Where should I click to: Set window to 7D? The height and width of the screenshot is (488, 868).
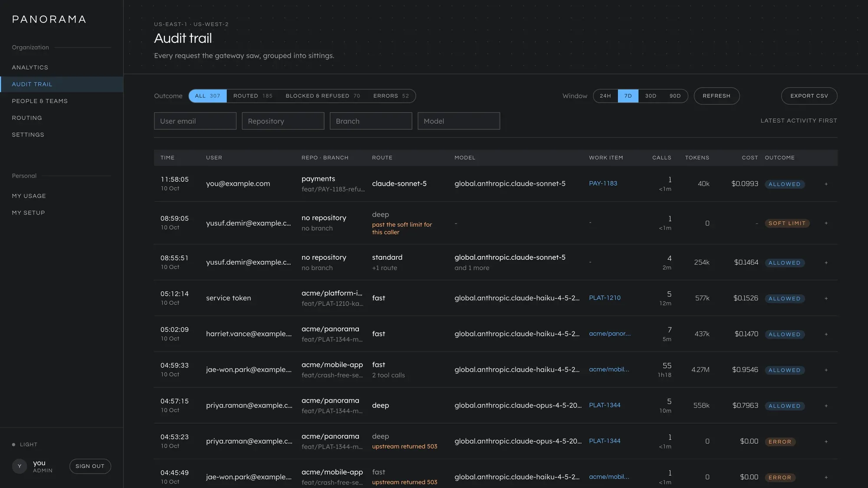point(628,96)
